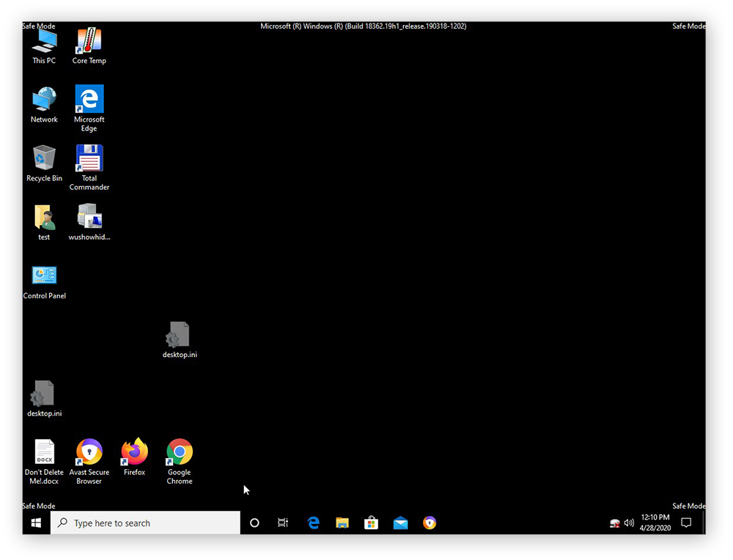Open File Explorer from the taskbar
The height and width of the screenshot is (560, 733).
coord(342,523)
